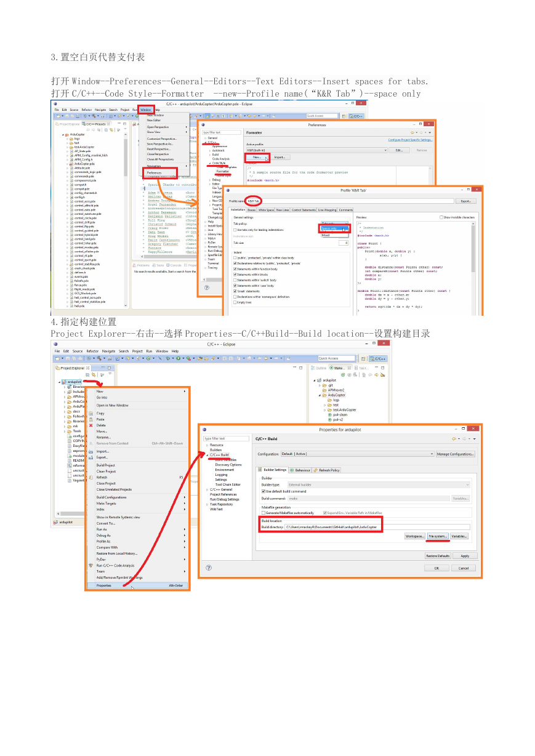Select Project References in Properties tree
Screen dimensions: 535x756
coord(223,494)
